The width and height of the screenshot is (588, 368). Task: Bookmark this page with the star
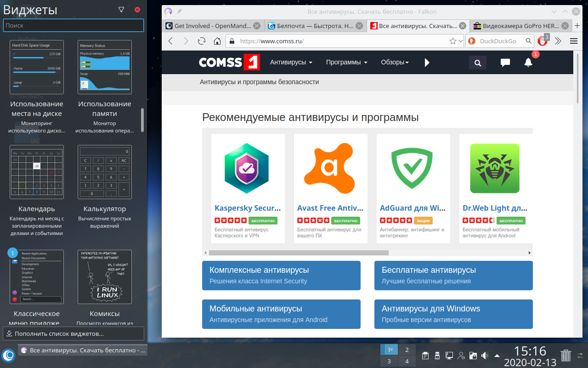coord(453,41)
